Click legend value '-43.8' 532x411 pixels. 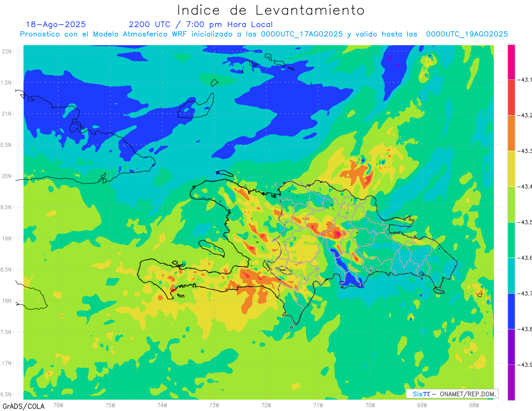click(x=525, y=329)
